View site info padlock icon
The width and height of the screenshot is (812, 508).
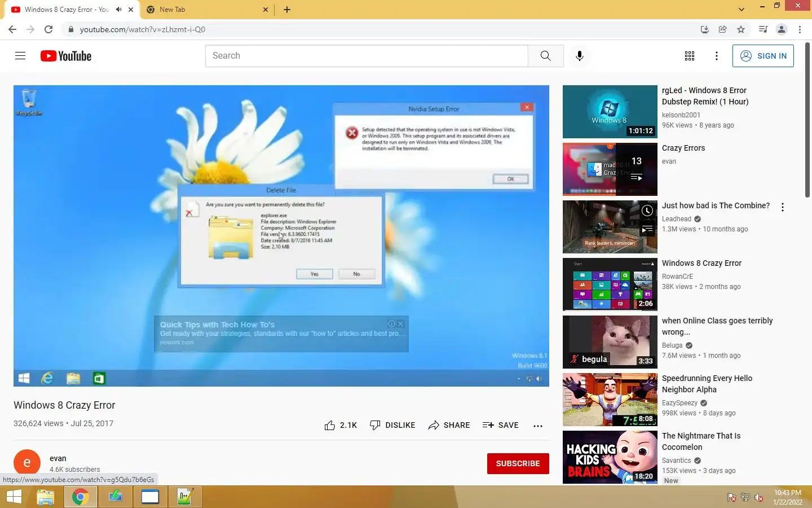(x=70, y=29)
